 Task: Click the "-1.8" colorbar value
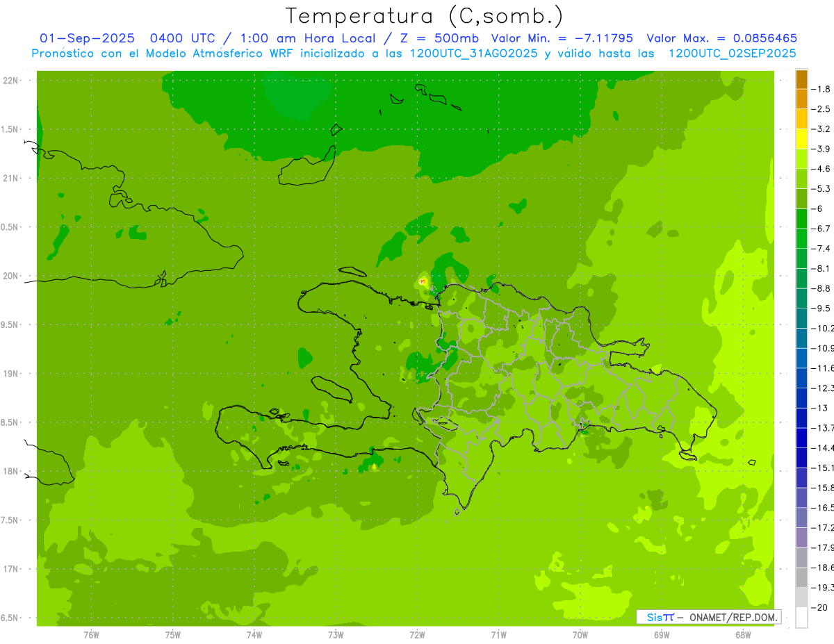pos(821,90)
